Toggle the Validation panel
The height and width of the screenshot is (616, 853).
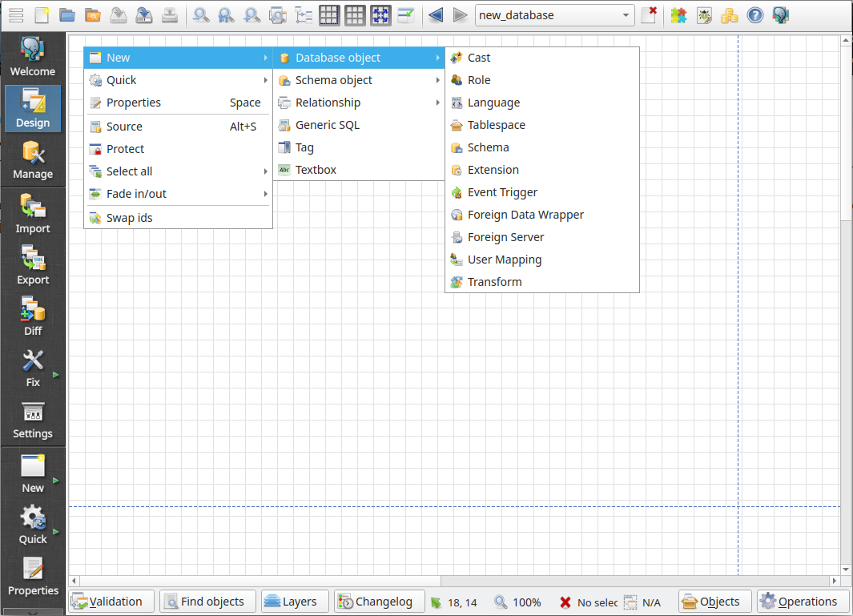tap(111, 602)
